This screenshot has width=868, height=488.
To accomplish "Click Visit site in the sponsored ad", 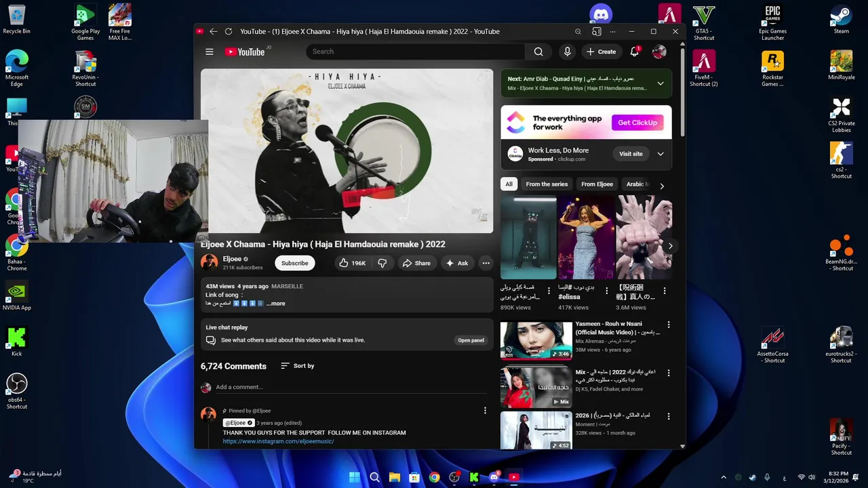I will 631,154.
